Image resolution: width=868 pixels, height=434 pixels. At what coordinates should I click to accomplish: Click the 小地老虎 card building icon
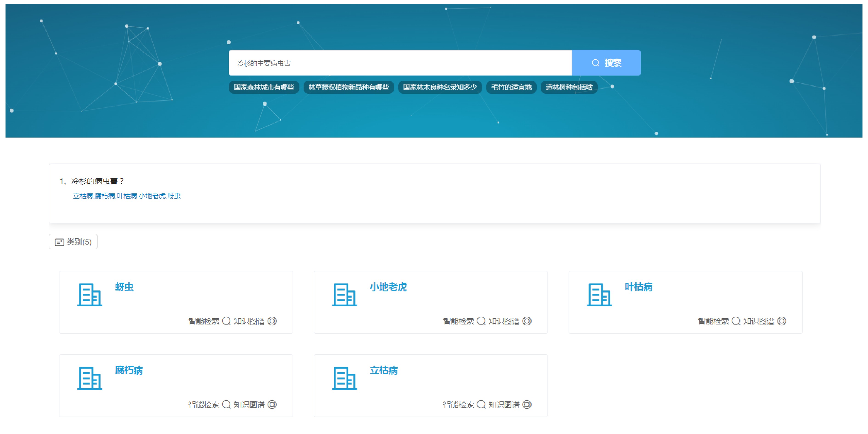(344, 295)
